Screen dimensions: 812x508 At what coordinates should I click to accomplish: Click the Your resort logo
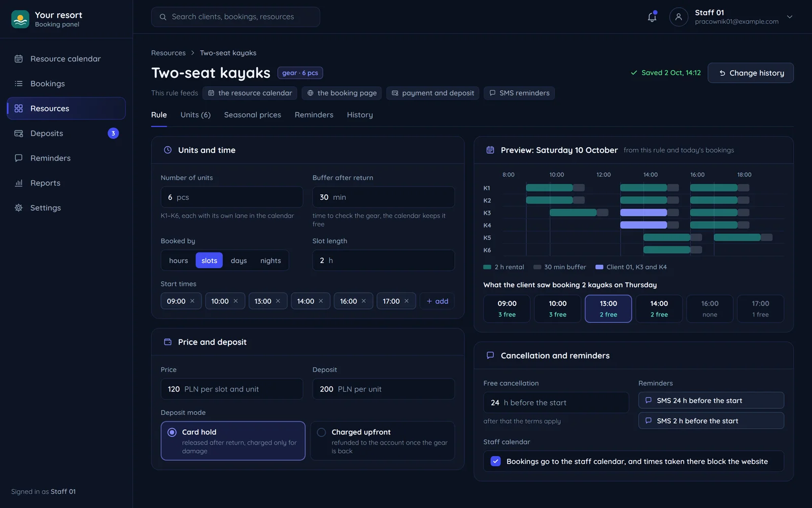20,19
